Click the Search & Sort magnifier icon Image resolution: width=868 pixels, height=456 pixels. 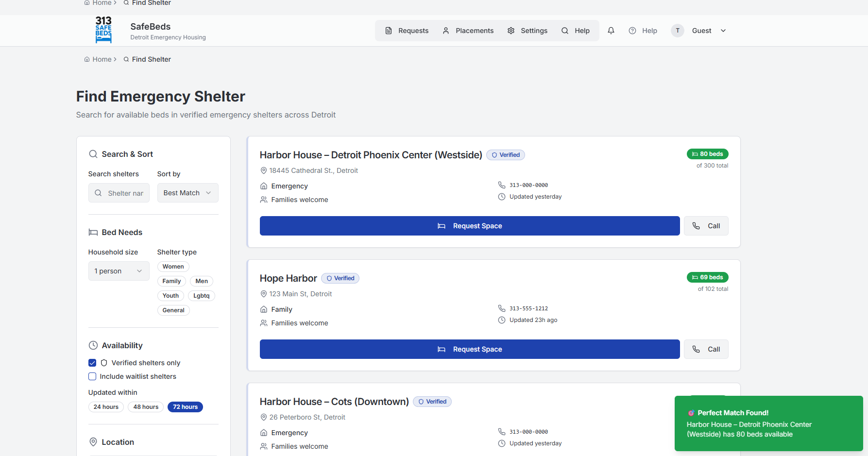coord(93,154)
